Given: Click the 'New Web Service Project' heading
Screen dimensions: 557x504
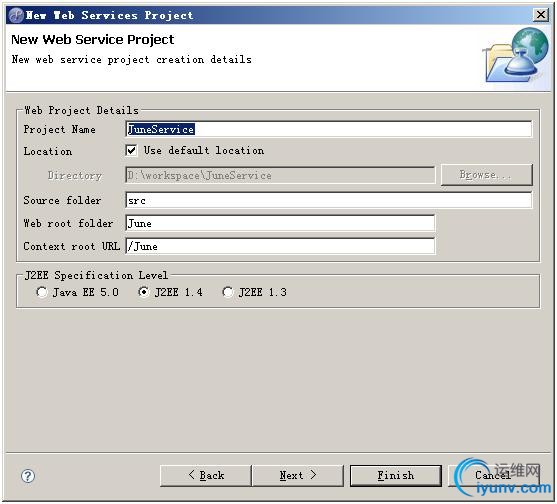Looking at the screenshot, I should [93, 39].
